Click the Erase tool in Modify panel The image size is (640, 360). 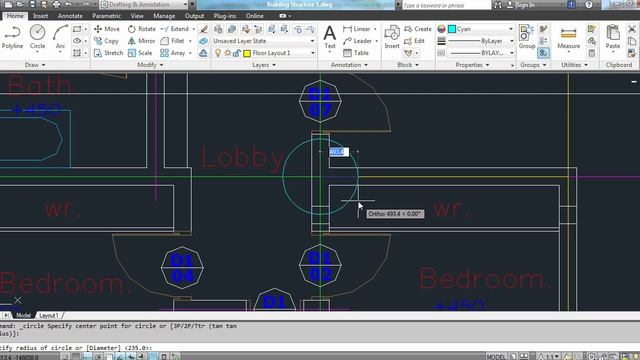click(x=204, y=29)
